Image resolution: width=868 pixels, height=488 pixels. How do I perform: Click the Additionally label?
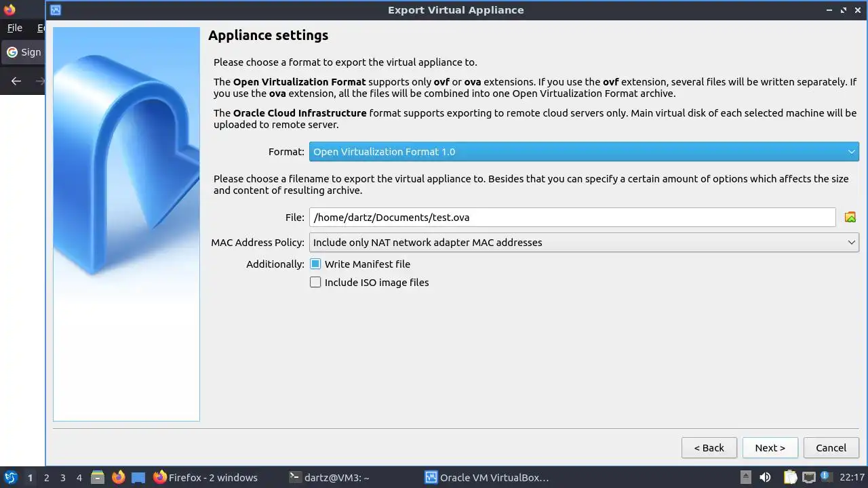pyautogui.click(x=275, y=264)
